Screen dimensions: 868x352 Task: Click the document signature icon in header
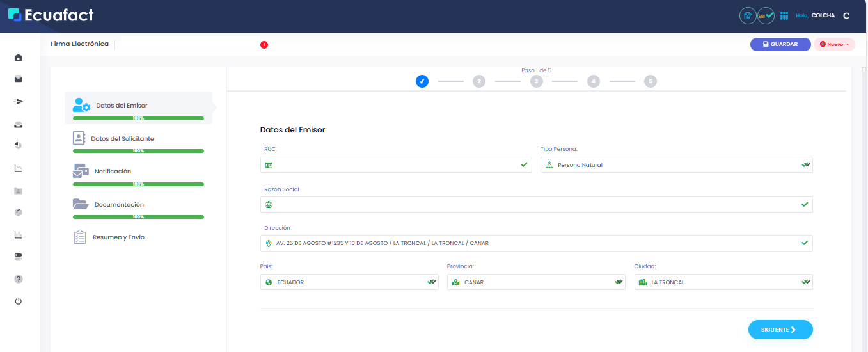click(747, 15)
